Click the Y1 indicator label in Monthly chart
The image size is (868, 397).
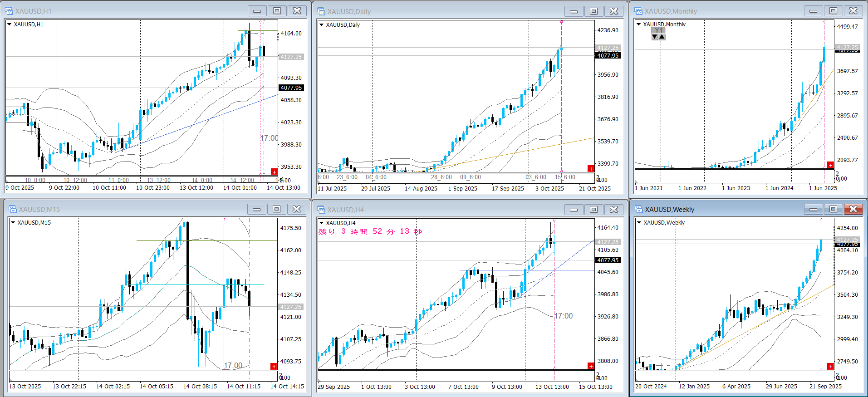click(x=658, y=30)
